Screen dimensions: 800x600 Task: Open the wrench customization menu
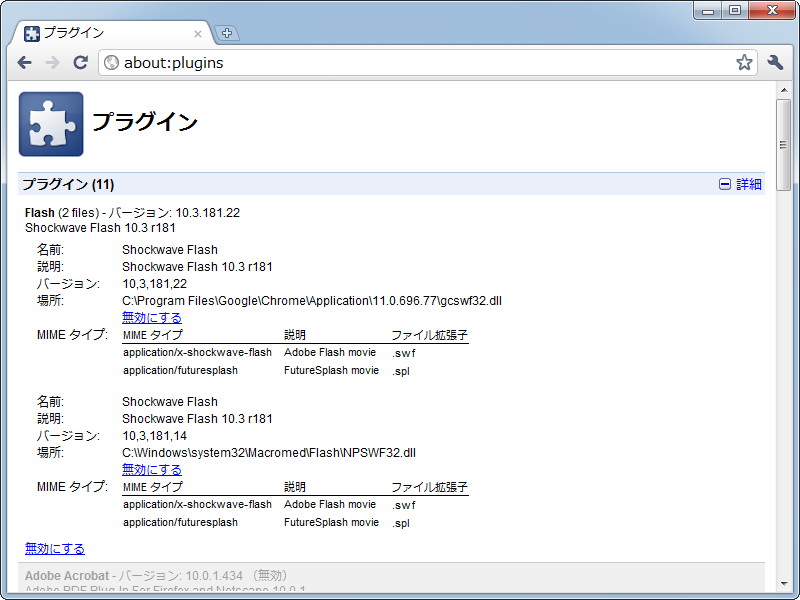coord(775,62)
